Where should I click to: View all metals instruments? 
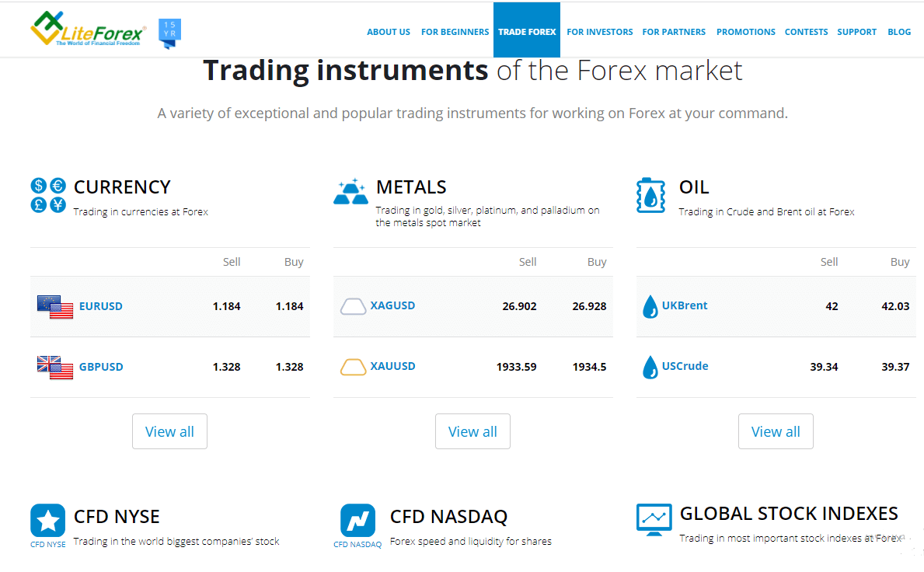click(x=472, y=431)
